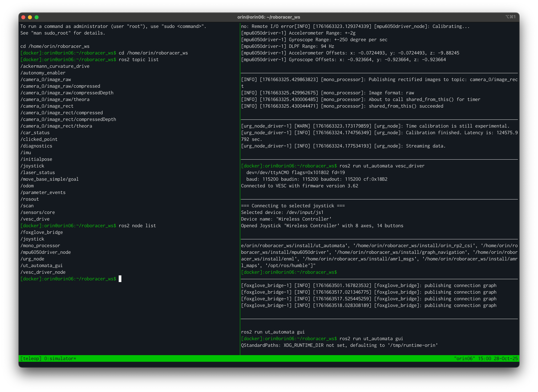Select the /vesc_drive topic entry
This screenshot has width=538, height=392.
(x=35, y=219)
